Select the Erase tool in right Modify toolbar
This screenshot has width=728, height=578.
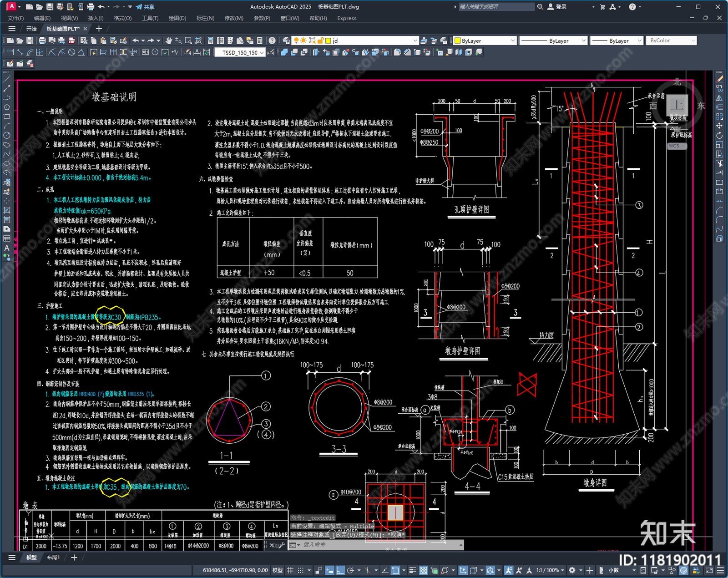[x=719, y=79]
